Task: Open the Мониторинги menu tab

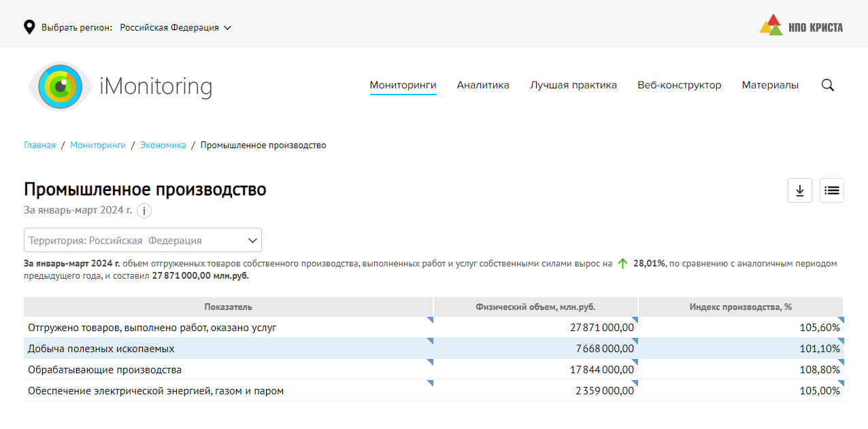Action: 403,85
